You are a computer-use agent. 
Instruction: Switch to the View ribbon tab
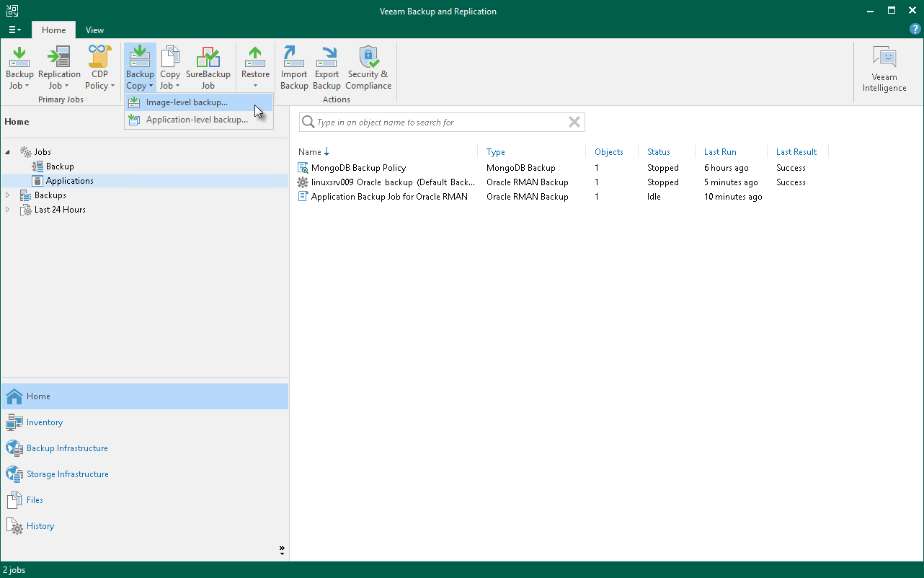click(94, 30)
